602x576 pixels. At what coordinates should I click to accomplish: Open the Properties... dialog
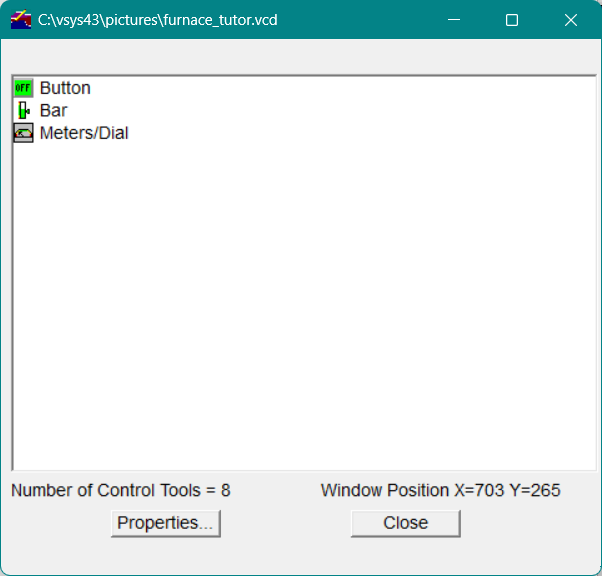pyautogui.click(x=165, y=523)
